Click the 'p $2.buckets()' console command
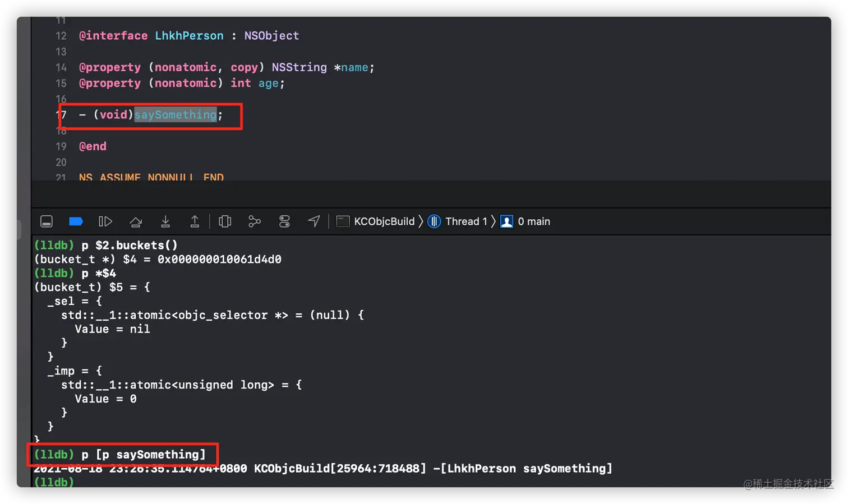848x504 pixels. click(130, 246)
